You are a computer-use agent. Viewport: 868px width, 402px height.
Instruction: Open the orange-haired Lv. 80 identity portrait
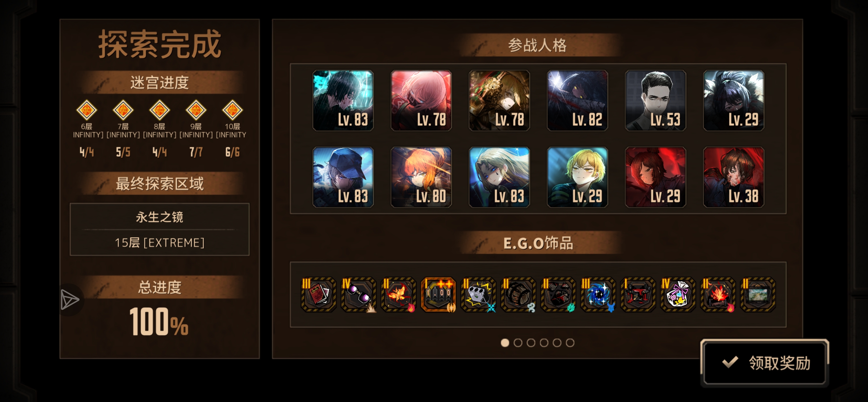click(x=421, y=177)
